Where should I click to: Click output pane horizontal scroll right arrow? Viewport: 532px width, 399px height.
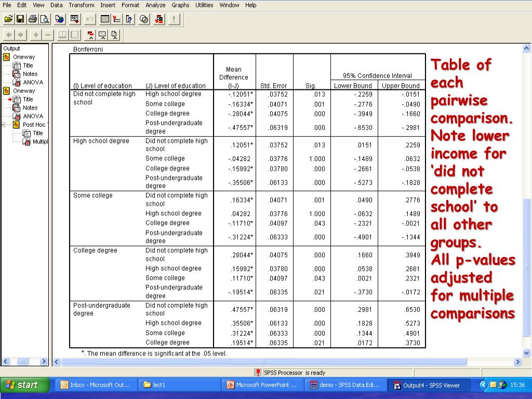517,362
